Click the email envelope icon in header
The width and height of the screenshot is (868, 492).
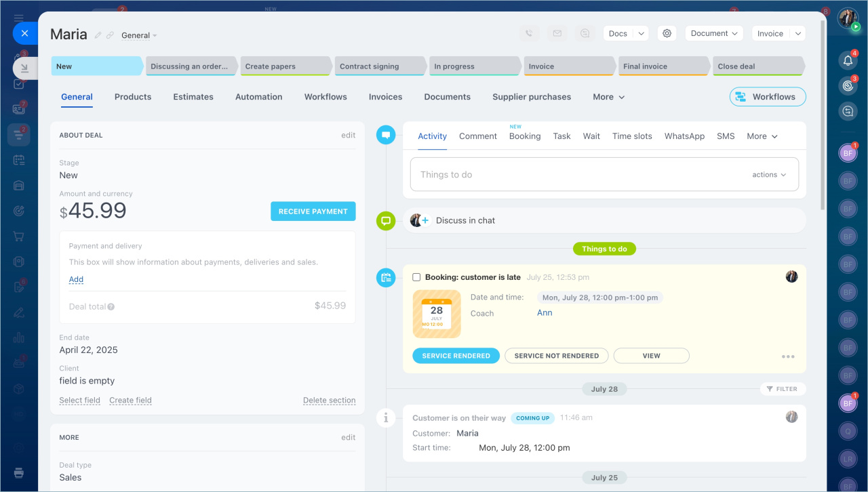click(x=557, y=33)
